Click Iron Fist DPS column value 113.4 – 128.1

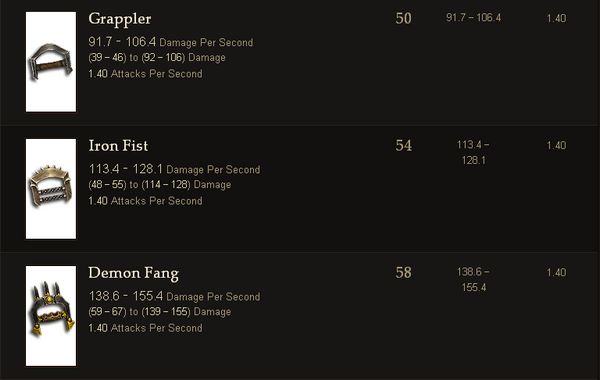click(x=473, y=152)
